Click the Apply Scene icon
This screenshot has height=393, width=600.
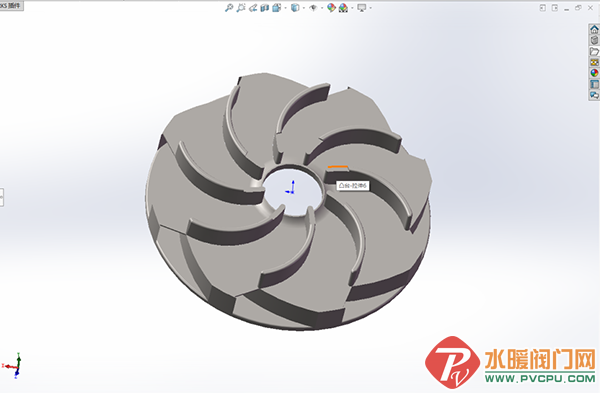click(344, 8)
